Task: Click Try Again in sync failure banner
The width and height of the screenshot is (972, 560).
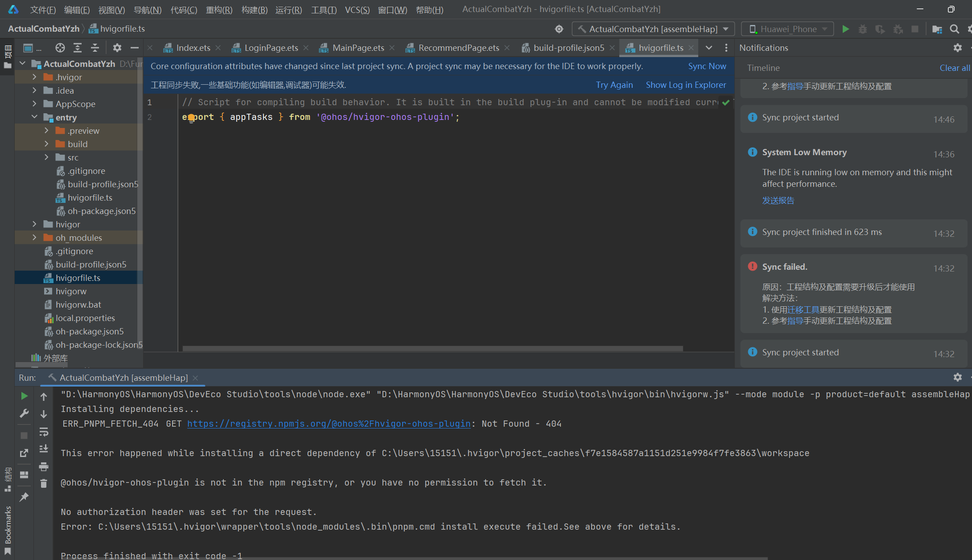Action: click(x=614, y=85)
